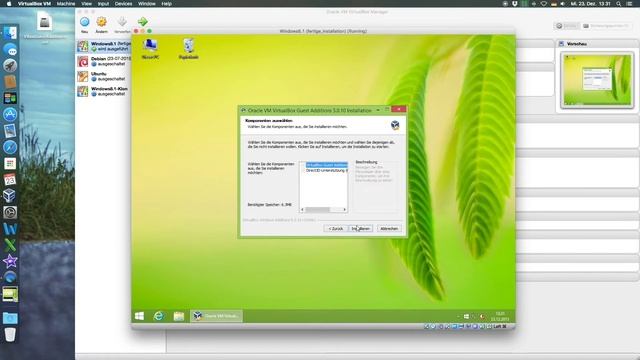
Task: Click the Zurück button in installer
Action: [336, 229]
